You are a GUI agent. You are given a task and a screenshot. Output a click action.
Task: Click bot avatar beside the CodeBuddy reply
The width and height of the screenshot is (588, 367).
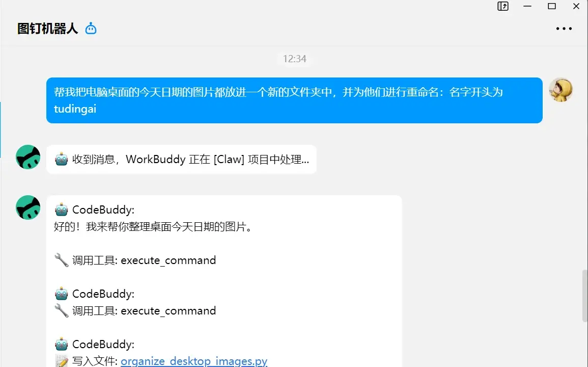point(28,207)
